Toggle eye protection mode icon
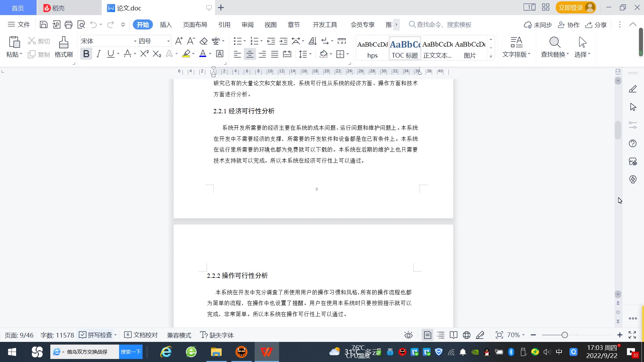This screenshot has width=644, height=362. coord(408,335)
